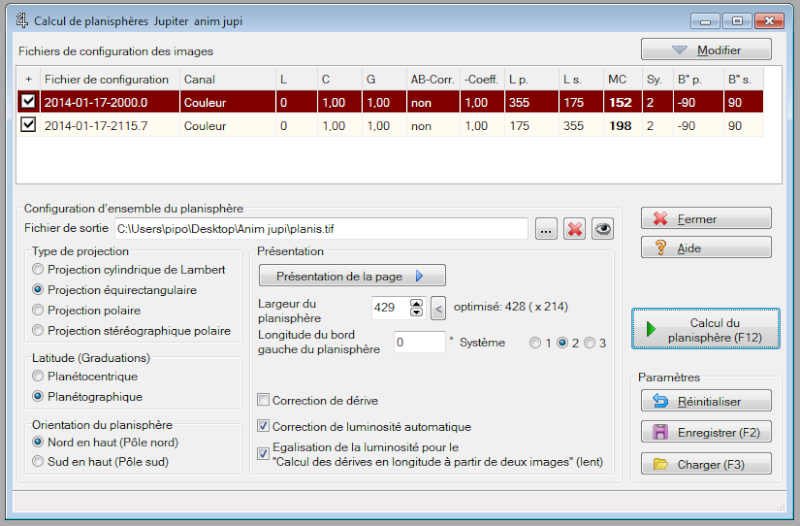Select Système 1 radio button
800x526 pixels.
pyautogui.click(x=535, y=343)
